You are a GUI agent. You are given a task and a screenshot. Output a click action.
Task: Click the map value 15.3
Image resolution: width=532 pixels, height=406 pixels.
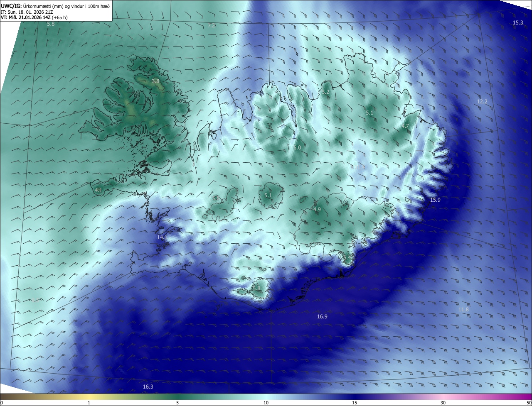point(518,23)
